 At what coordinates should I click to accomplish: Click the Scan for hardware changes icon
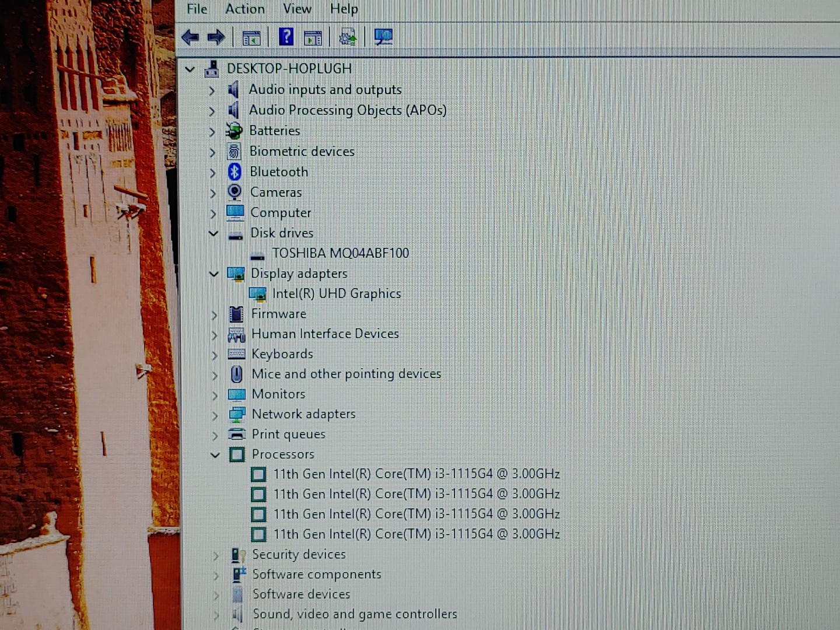click(x=383, y=37)
